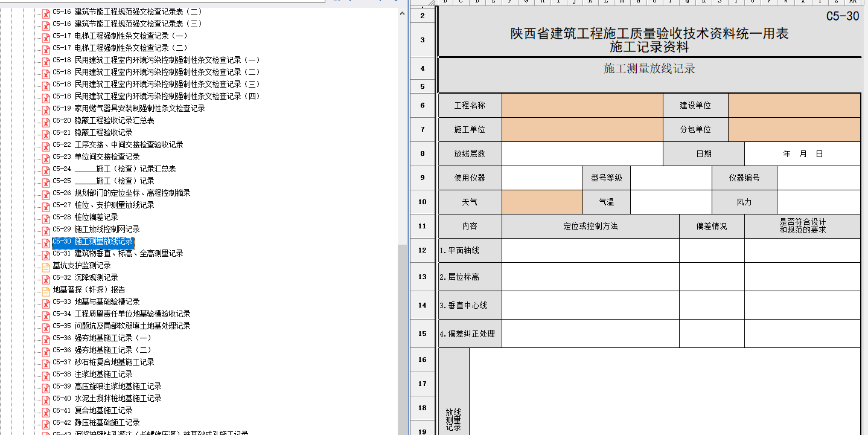Click 偏差情况 cell for 2.层位标高
Image resolution: width=868 pixels, height=435 pixels.
click(x=712, y=277)
